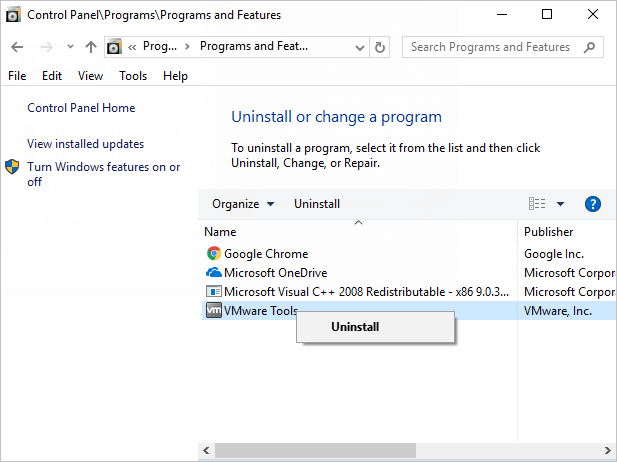Change the view layout icon
The width and height of the screenshot is (617, 462).
pyautogui.click(x=537, y=204)
